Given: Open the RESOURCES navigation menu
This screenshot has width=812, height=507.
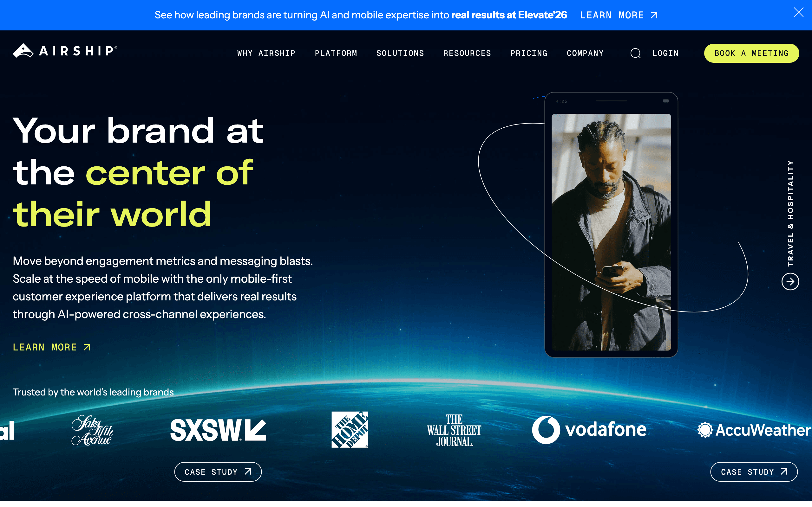Looking at the screenshot, I should tap(467, 53).
